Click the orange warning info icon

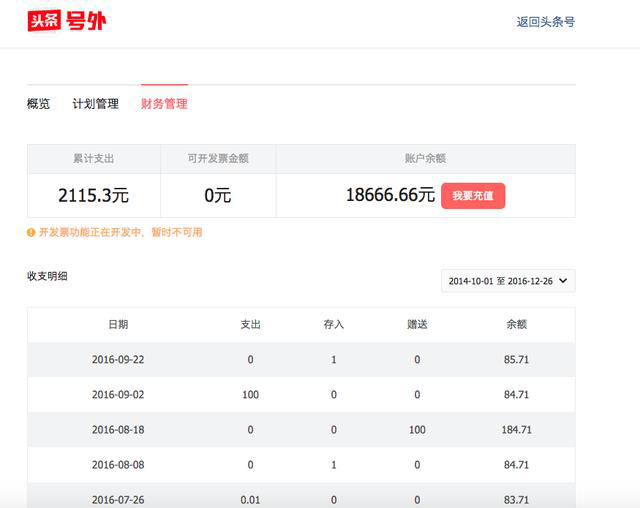(31, 232)
